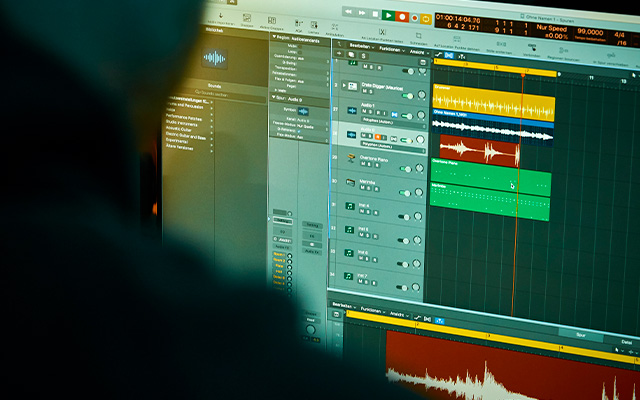Select Acoustic Guitar in library list
Screen dimensions: 640x400
[178, 129]
